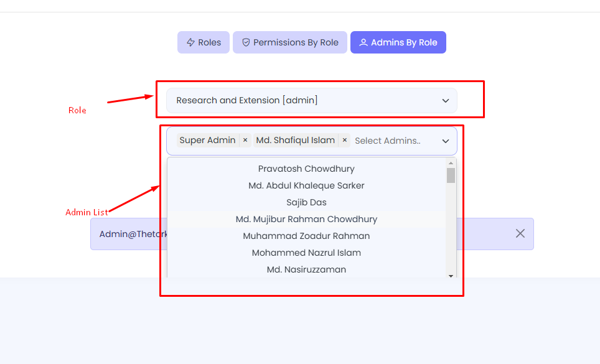This screenshot has width=600, height=364.
Task: Remove the Super Admin tag
Action: pos(245,141)
